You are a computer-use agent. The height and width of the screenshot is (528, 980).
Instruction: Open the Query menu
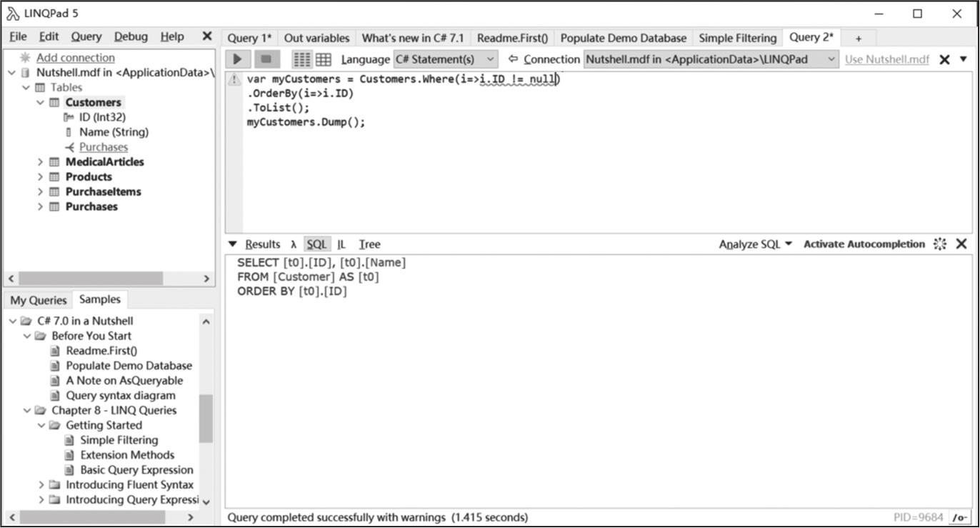click(86, 36)
